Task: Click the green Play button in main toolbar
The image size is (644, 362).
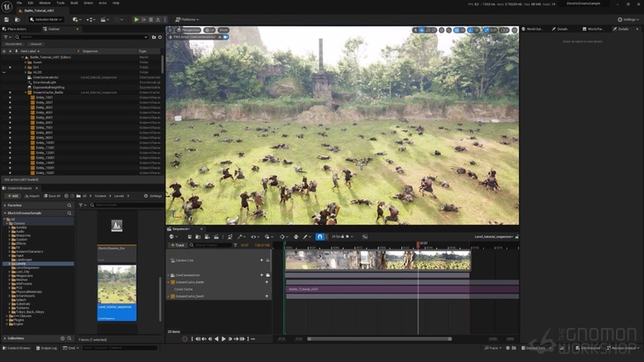Action: click(x=136, y=19)
